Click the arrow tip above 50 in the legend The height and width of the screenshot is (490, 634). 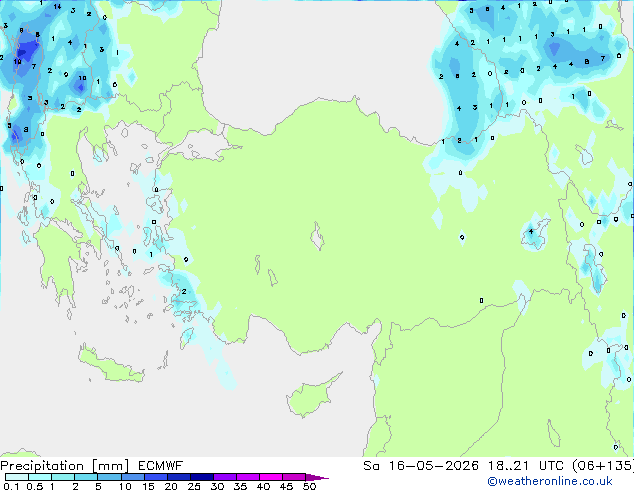click(317, 477)
